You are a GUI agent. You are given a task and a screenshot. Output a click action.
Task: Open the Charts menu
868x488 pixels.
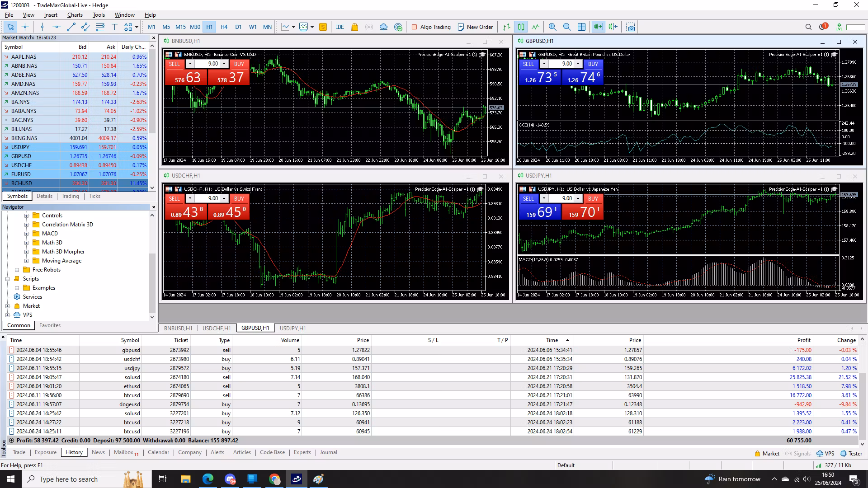[x=75, y=15]
